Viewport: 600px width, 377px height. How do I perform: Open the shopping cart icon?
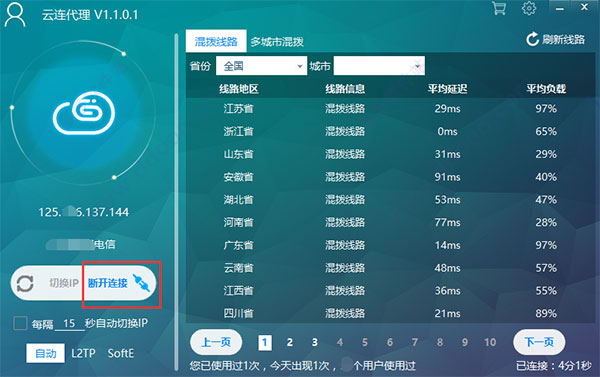(499, 8)
